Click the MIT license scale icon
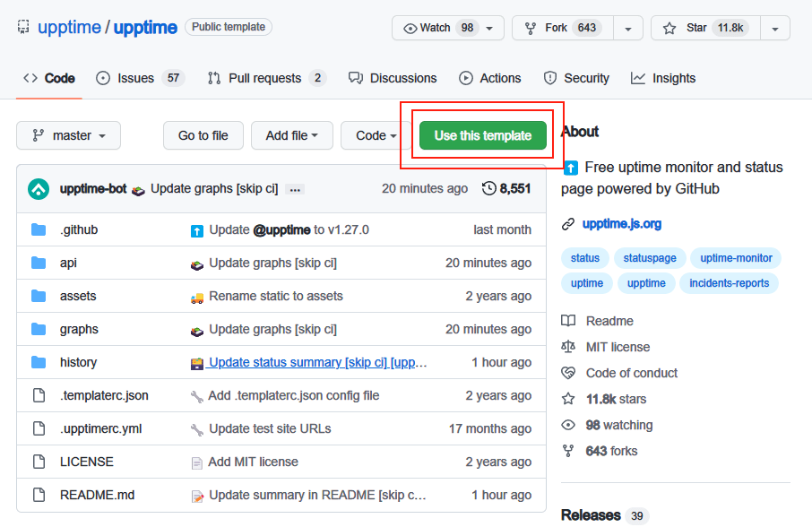812x527 pixels. click(x=568, y=347)
